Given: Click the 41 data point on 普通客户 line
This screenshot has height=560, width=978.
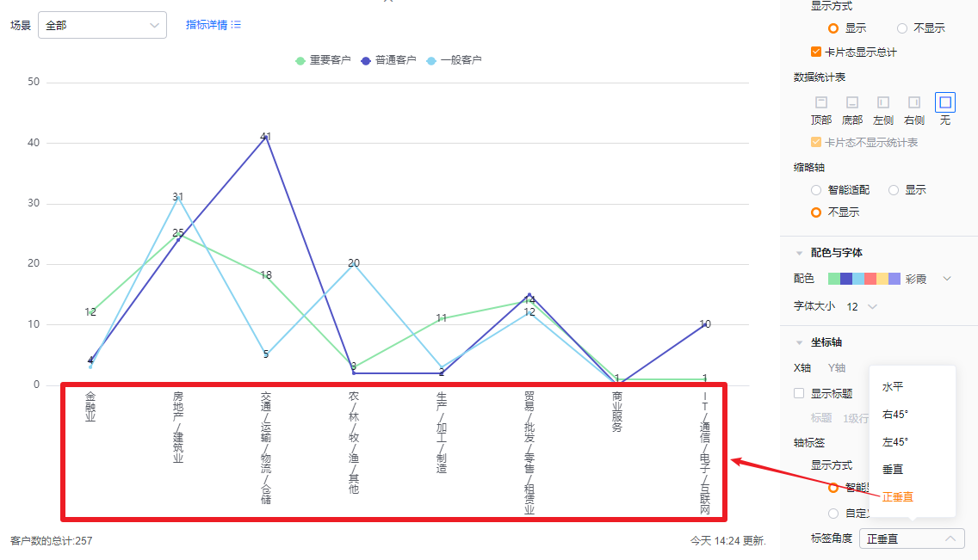Looking at the screenshot, I should (x=266, y=137).
